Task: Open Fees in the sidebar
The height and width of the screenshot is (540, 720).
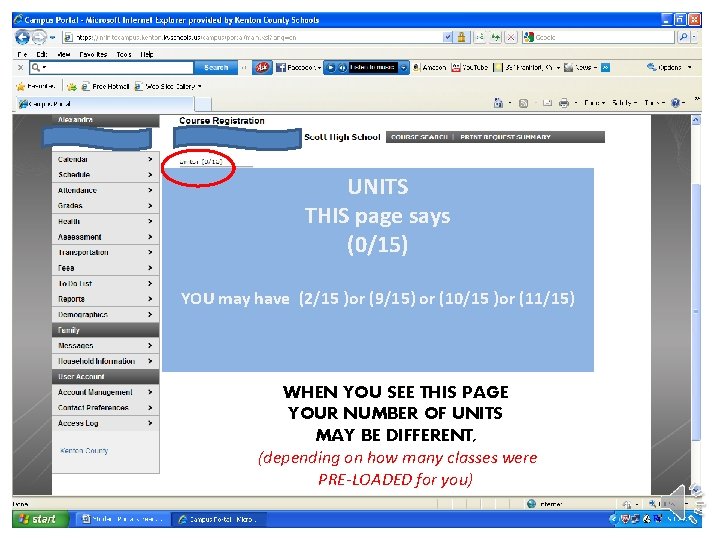Action: click(106, 268)
